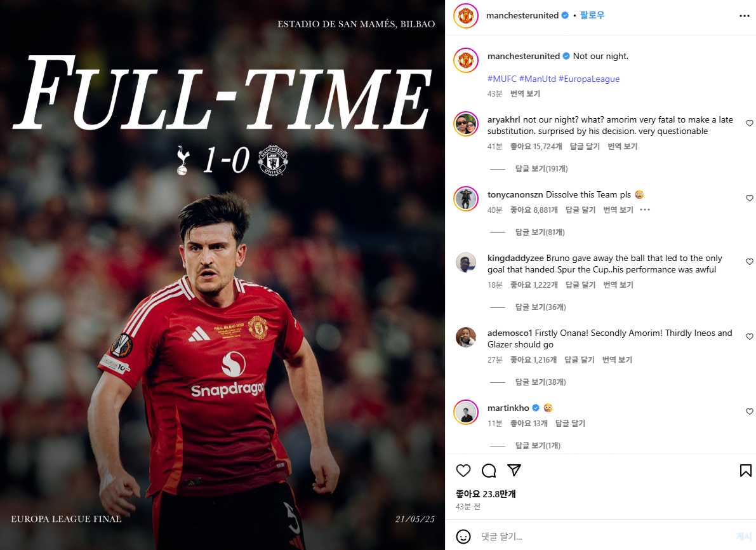This screenshot has width=756, height=550.
Task: Open the Full-Time match image
Action: (222, 275)
